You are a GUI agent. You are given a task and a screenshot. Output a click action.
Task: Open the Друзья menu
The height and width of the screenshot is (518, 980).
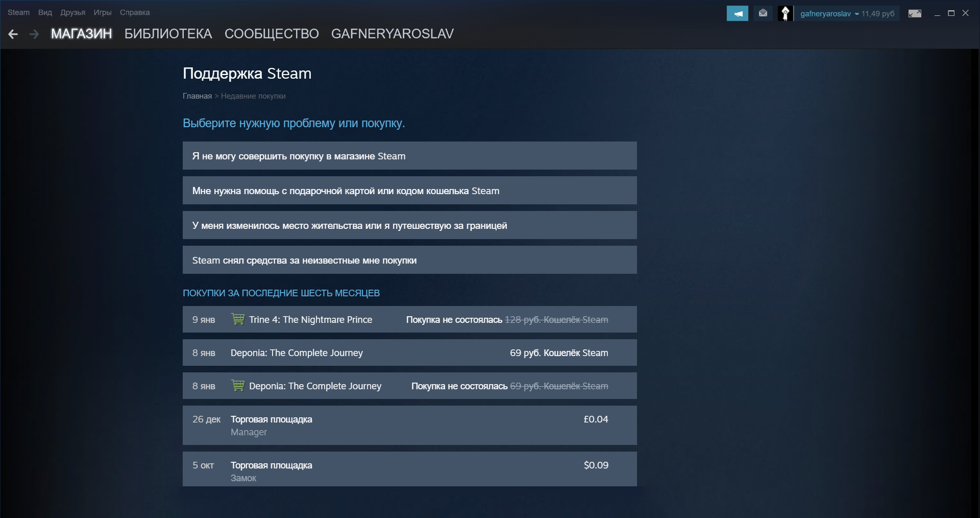72,12
